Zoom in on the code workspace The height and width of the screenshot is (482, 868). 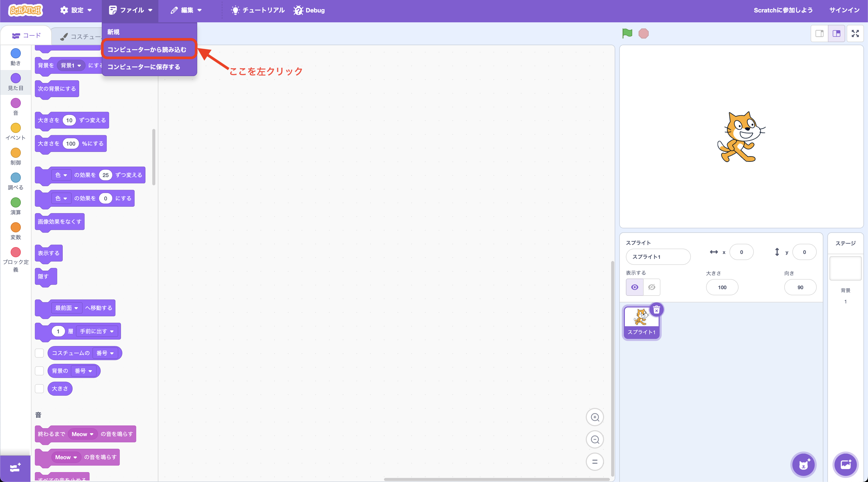[x=595, y=417]
